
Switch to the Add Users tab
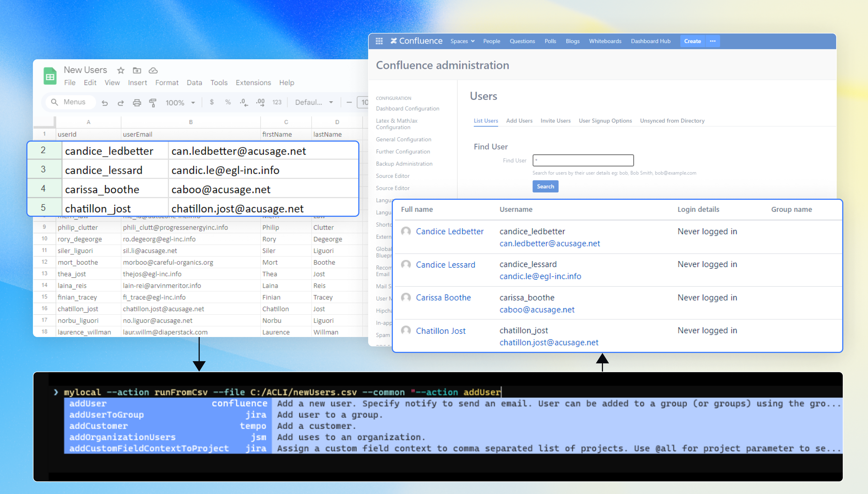click(519, 121)
